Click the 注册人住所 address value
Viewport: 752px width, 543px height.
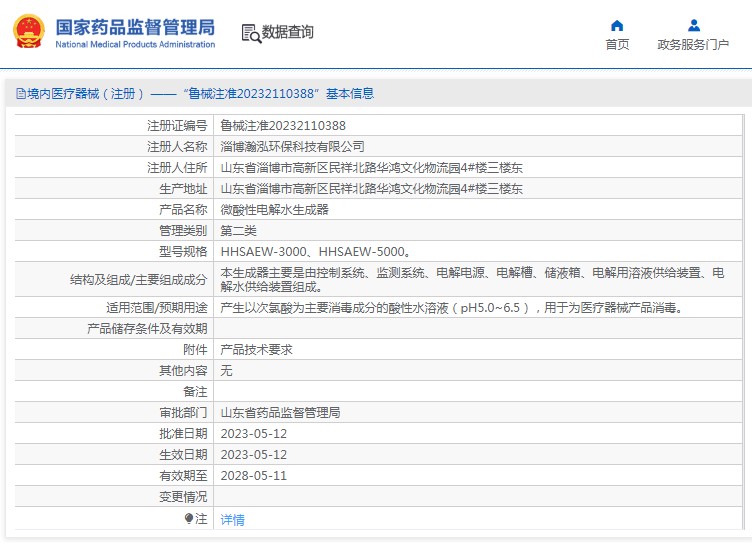(x=371, y=168)
